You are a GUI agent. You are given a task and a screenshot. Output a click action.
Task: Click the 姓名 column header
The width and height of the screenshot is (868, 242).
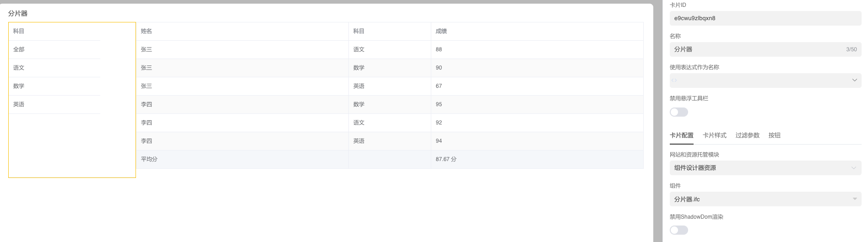click(x=146, y=31)
